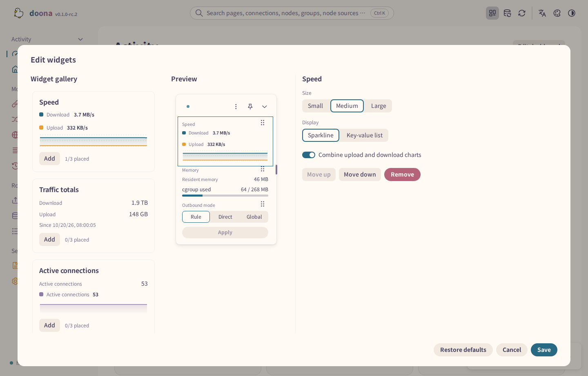588x376 pixels.
Task: Click the search magnifier icon
Action: (x=199, y=13)
